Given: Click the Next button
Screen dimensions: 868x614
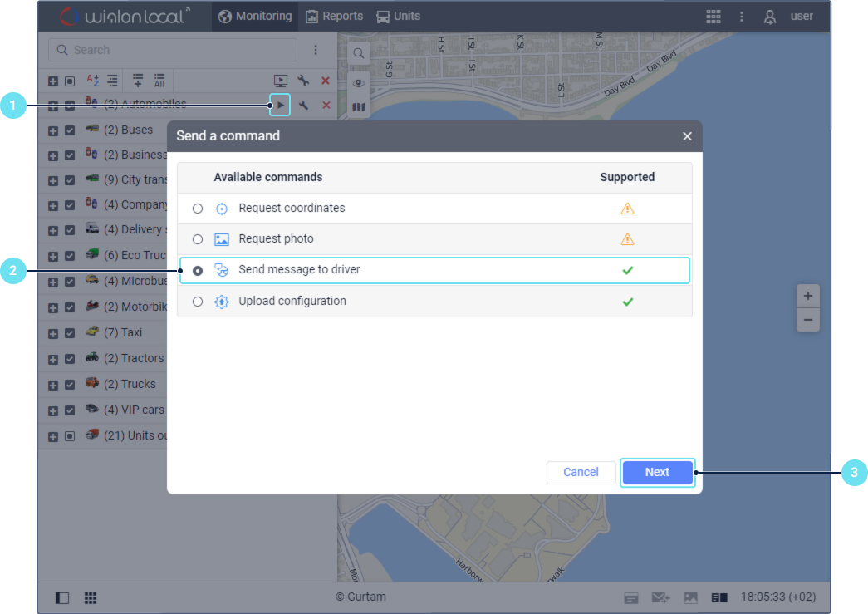Looking at the screenshot, I should tap(657, 472).
